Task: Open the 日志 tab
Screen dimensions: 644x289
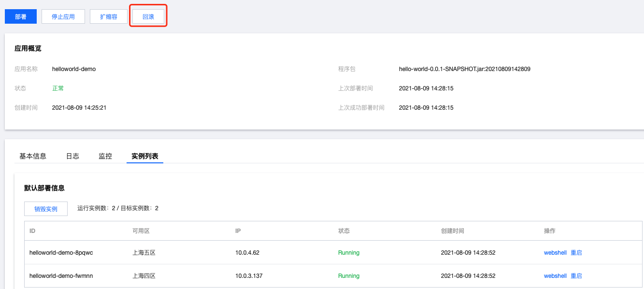Action: tap(72, 156)
